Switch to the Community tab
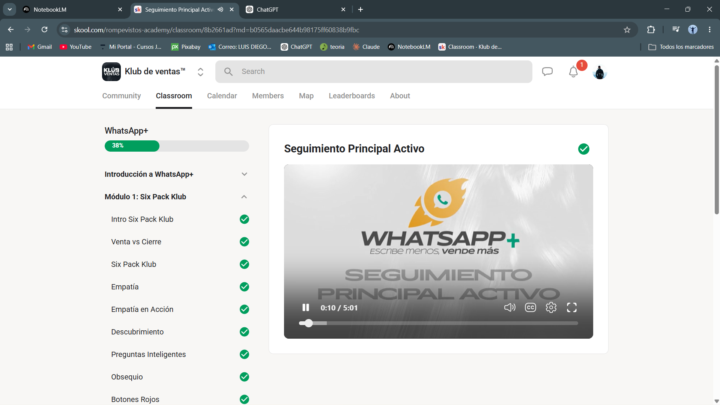This screenshot has height=405, width=720. (x=121, y=96)
